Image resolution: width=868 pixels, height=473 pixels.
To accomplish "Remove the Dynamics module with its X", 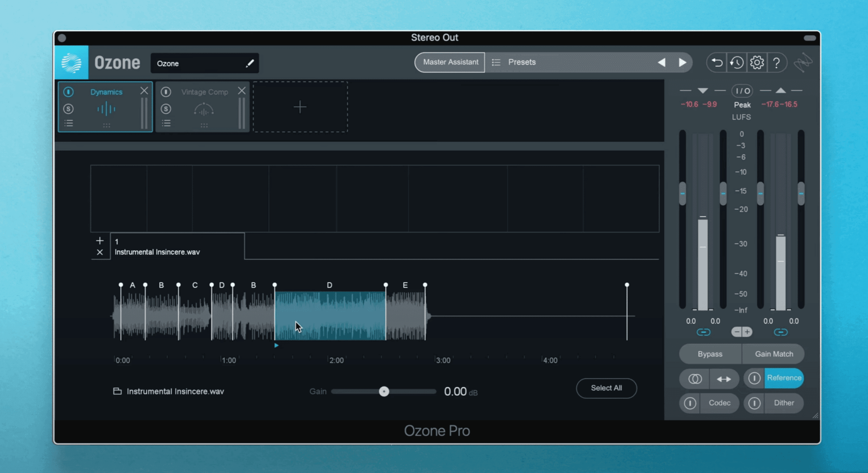I will click(x=144, y=90).
